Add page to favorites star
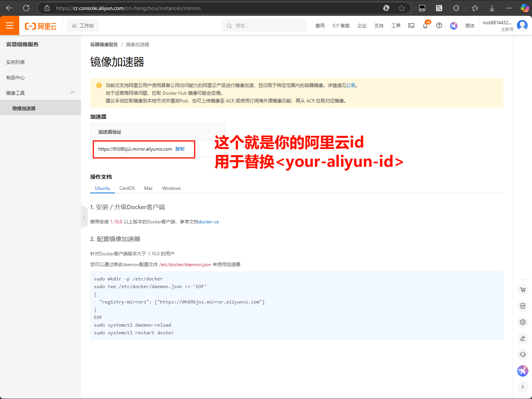The image size is (532, 399). (x=402, y=8)
